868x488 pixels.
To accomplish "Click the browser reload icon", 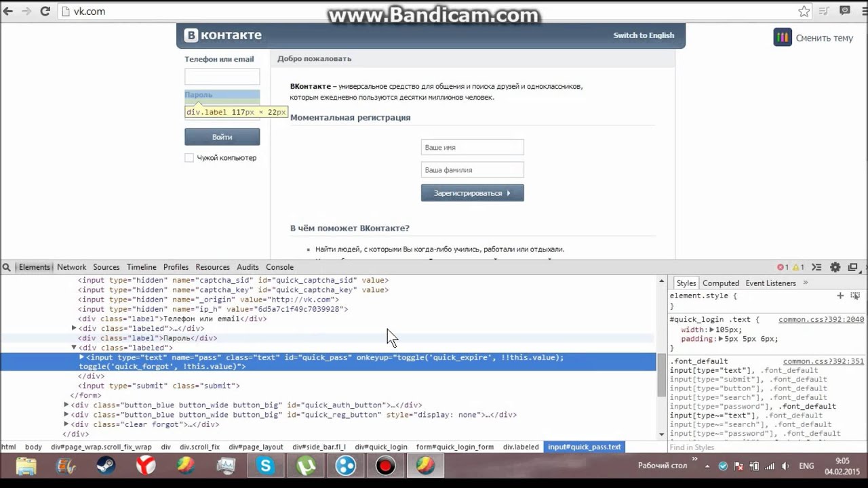I will [x=45, y=12].
